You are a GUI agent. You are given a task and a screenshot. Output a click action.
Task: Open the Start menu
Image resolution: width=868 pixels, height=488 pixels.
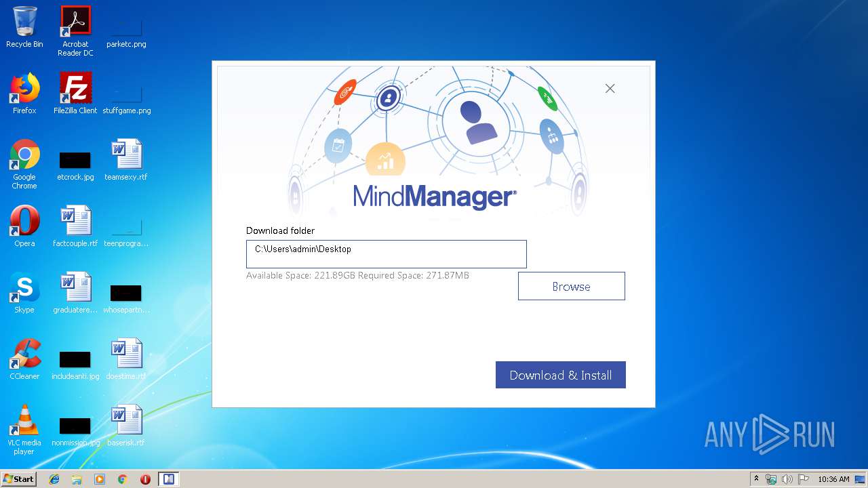coord(19,479)
